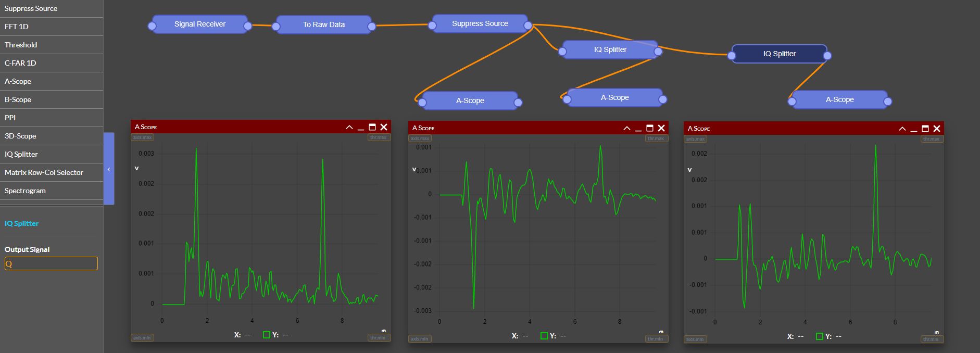Select the dark highlighted IQ Splitter node

[780, 54]
